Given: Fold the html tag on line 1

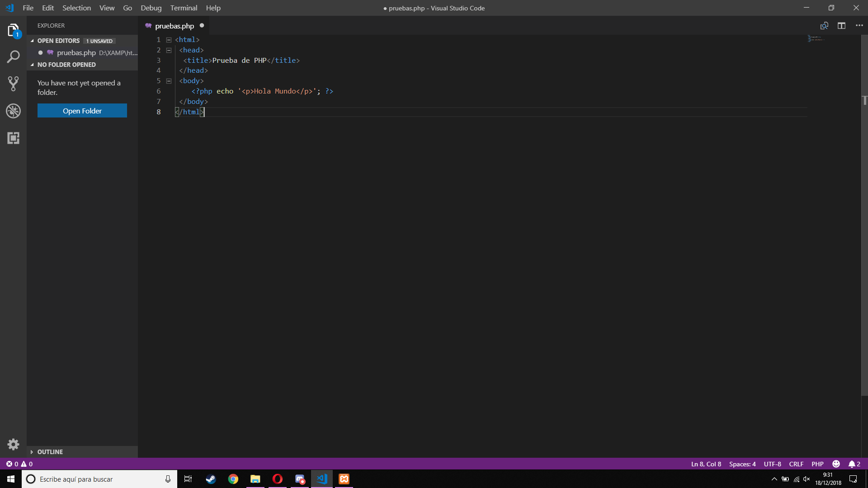Looking at the screenshot, I should (169, 40).
